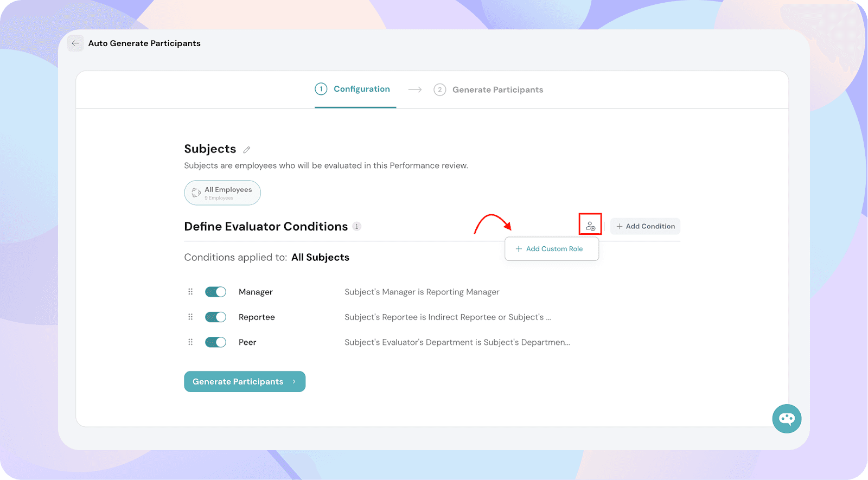The width and height of the screenshot is (868, 480).
Task: Go to Generate Participants step two
Action: [488, 90]
